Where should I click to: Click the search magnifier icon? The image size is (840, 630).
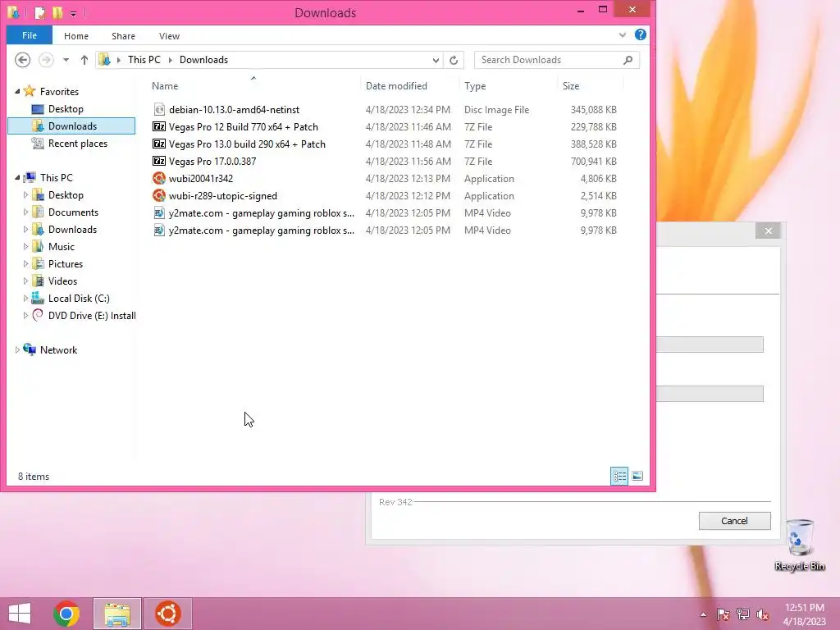[628, 60]
